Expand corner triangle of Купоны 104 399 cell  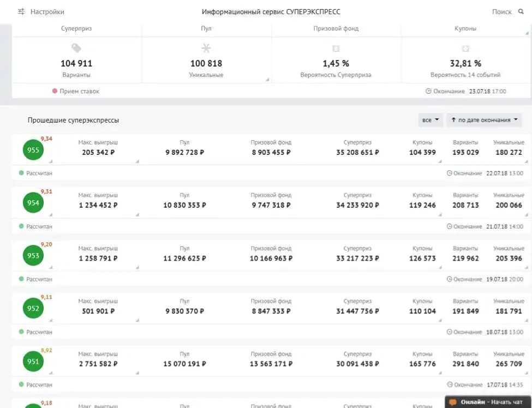point(440,161)
